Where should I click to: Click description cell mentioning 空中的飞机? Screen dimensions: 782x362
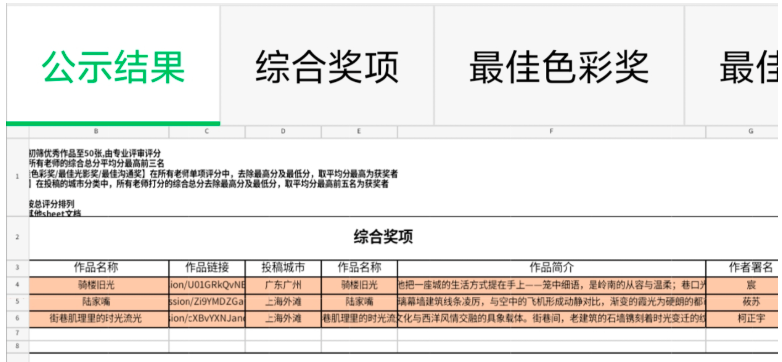tap(552, 302)
